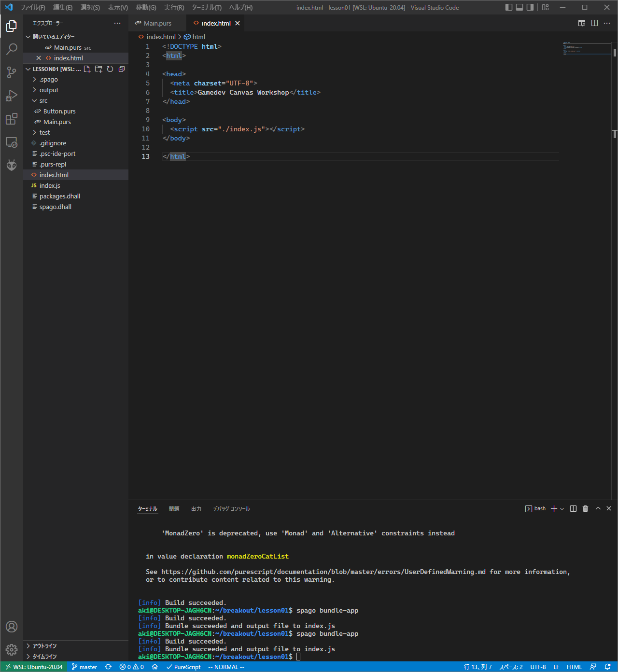This screenshot has height=672, width=618.
Task: Open the Extensions view icon
Action: click(12, 119)
